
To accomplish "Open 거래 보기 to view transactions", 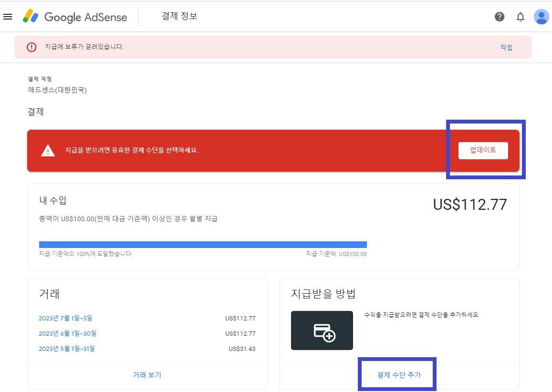I will 147,375.
